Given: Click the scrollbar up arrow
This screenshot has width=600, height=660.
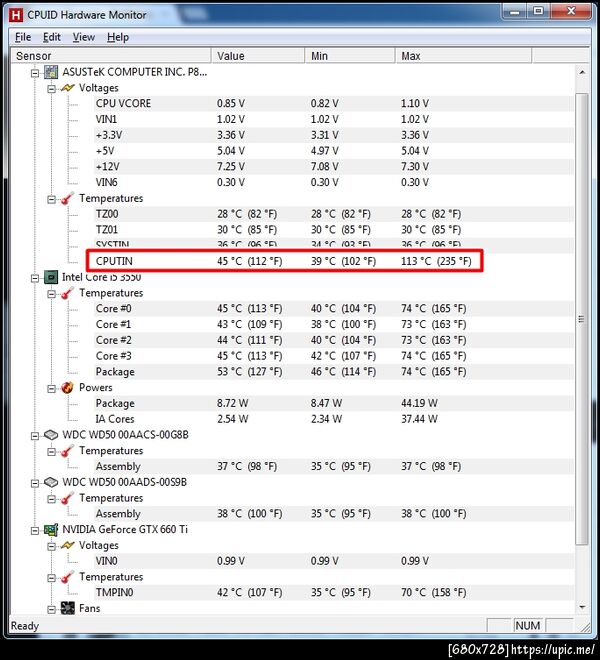Looking at the screenshot, I should [x=582, y=72].
